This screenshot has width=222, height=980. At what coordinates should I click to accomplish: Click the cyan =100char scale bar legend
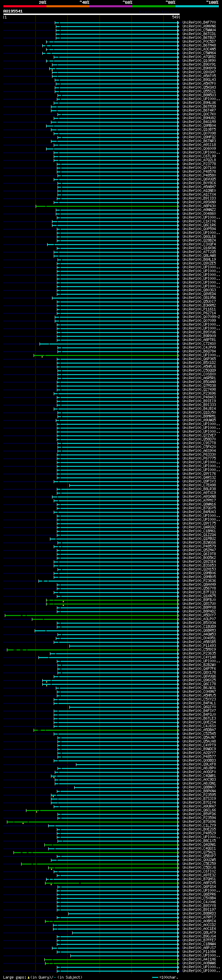pos(155,977)
